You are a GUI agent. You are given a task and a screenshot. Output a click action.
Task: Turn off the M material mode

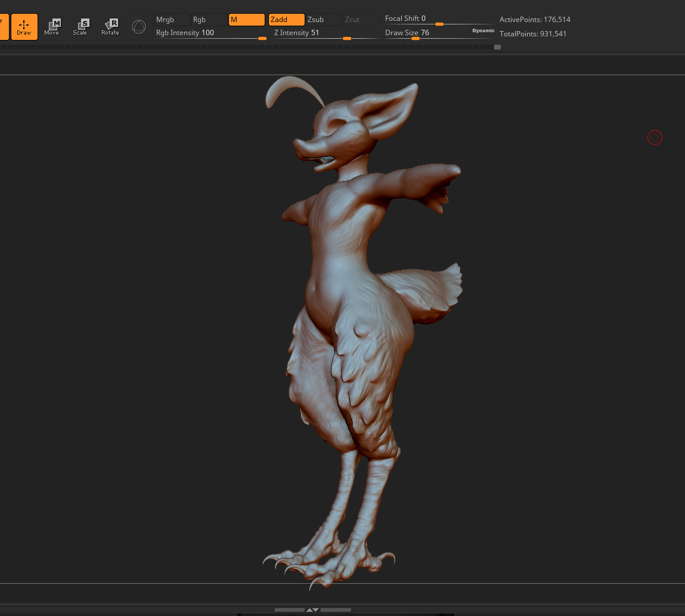click(246, 20)
